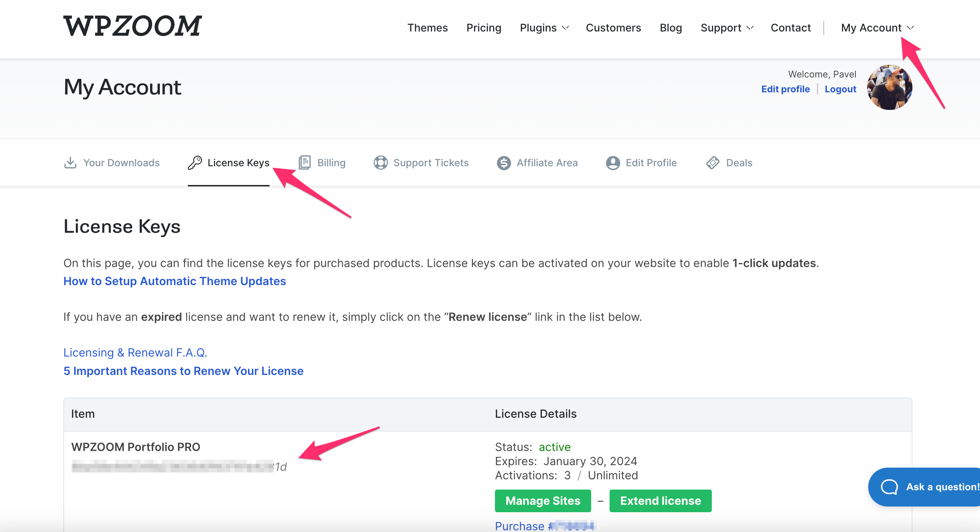Click the Your Downloads download icon

click(x=70, y=163)
